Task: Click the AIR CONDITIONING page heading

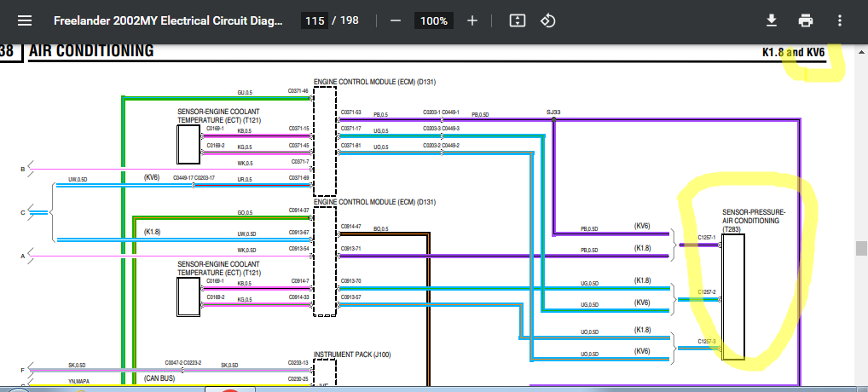Action: pyautogui.click(x=91, y=51)
